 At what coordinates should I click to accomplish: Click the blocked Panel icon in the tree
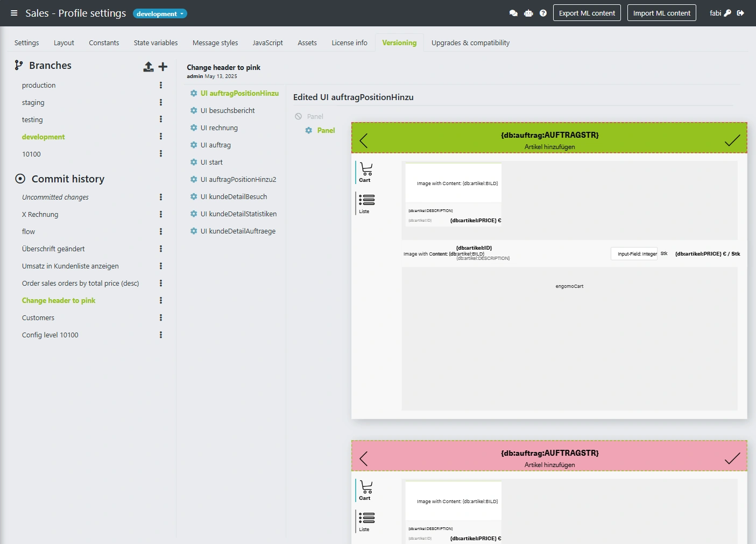pos(298,116)
